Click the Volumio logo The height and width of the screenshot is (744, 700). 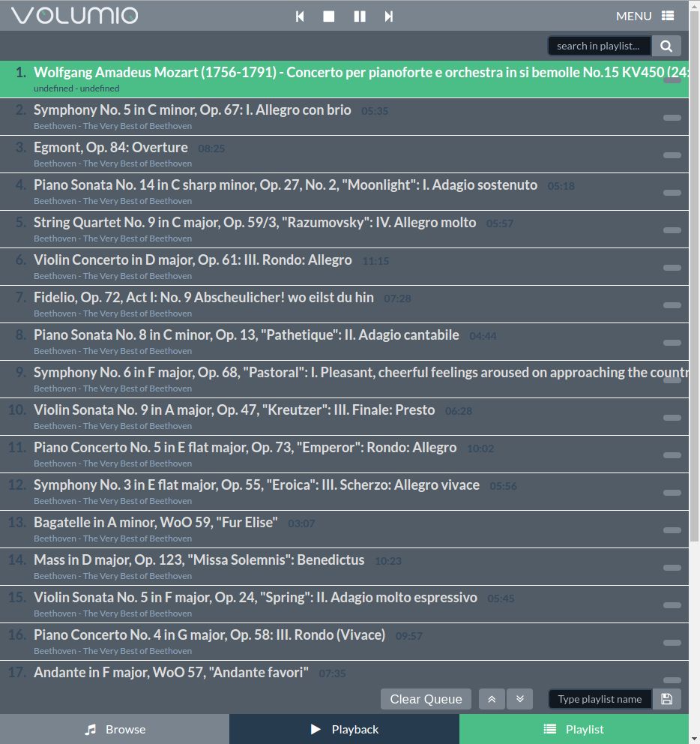coord(75,15)
